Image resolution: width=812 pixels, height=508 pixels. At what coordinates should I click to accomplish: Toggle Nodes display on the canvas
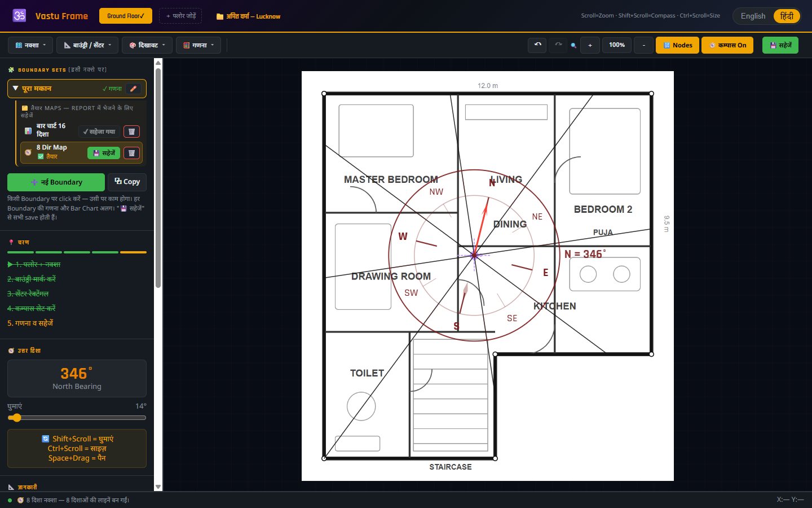point(677,45)
